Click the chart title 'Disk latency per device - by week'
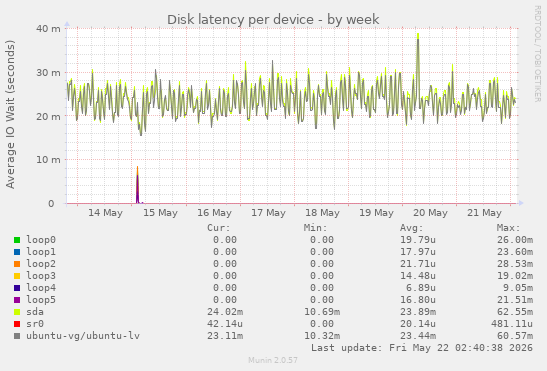The width and height of the screenshot is (547, 371). (273, 20)
